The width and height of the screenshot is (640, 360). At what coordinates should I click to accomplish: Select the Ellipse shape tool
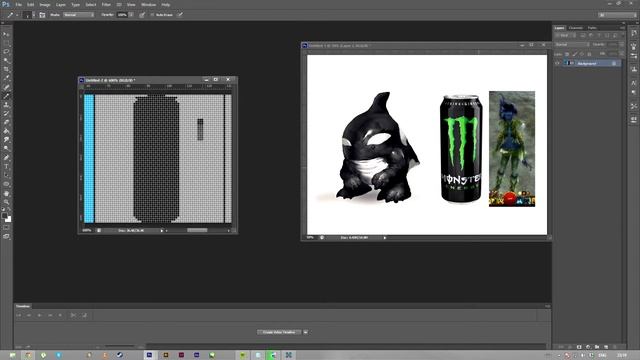click(x=6, y=184)
